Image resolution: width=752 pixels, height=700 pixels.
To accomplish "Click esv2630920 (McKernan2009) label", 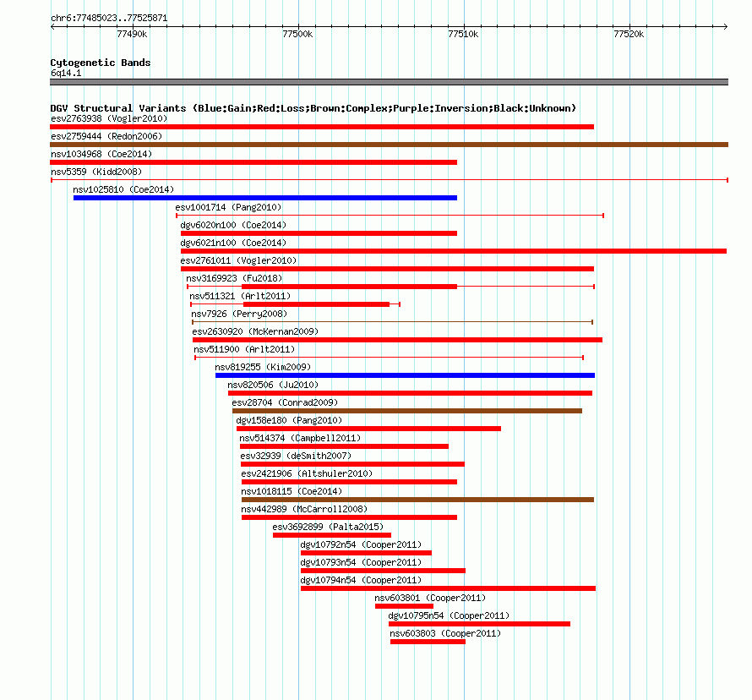I will click(255, 331).
